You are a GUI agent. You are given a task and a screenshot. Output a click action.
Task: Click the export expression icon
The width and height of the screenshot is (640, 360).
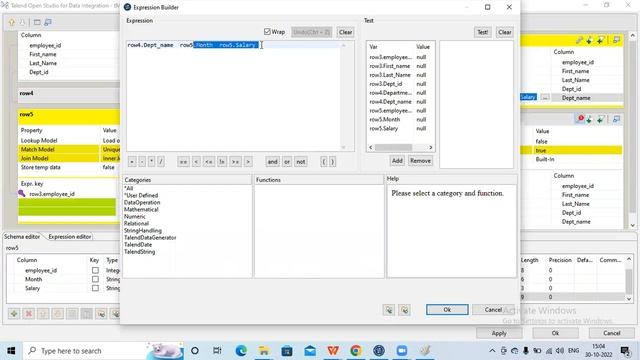coord(404,310)
